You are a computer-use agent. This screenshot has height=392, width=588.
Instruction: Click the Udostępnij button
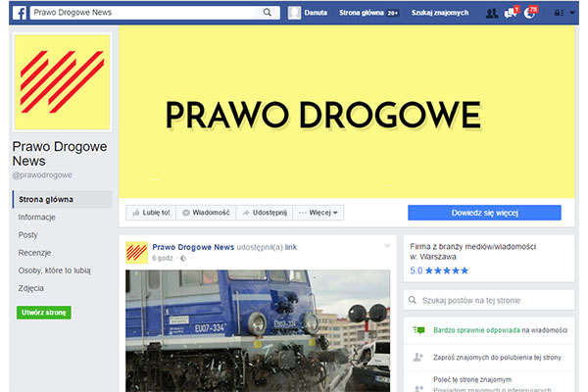[x=265, y=213]
